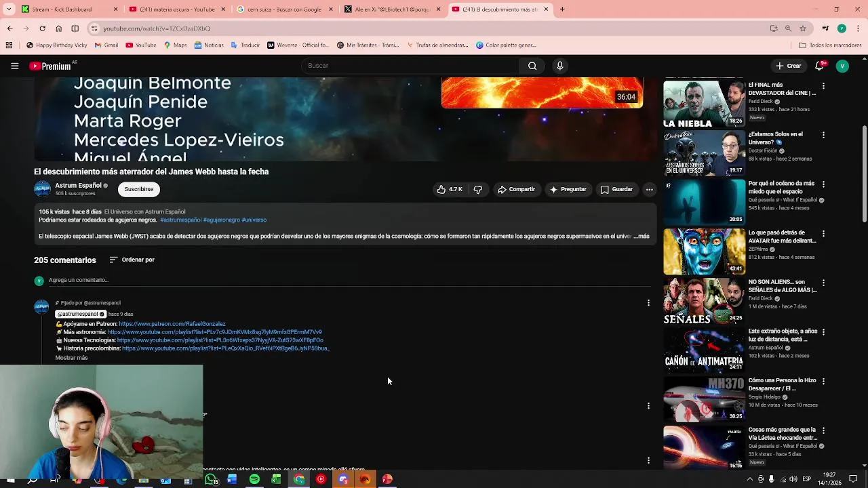Open the Patreon link in pinned comment
The image size is (868, 488).
[172, 324]
